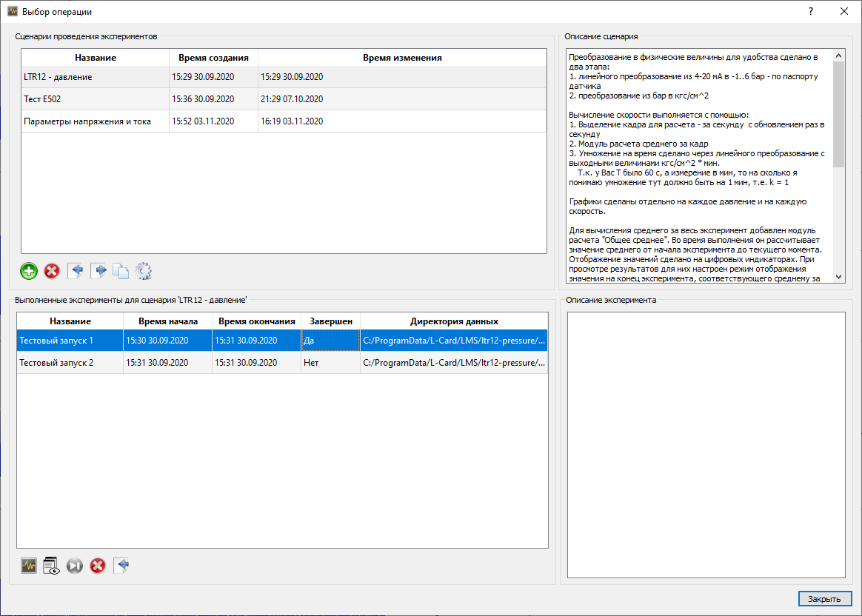Select the 'Тестовый запуск 2' experiment row

pos(70,363)
